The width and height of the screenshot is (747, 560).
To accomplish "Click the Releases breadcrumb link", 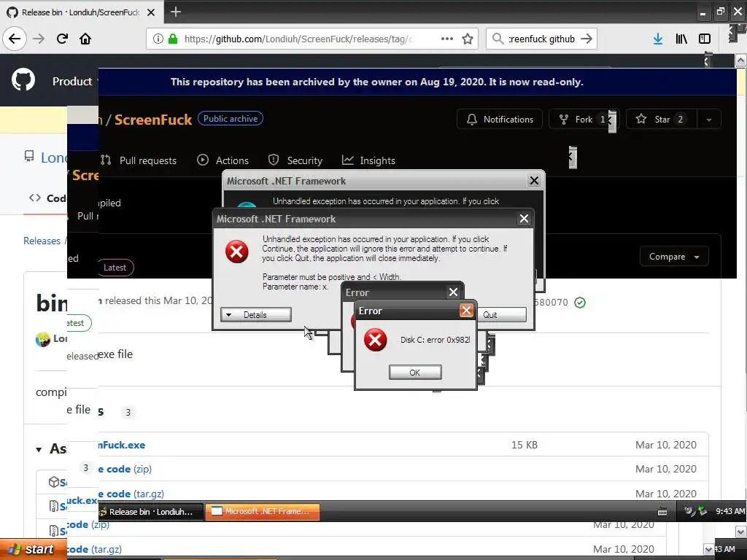I will point(42,241).
